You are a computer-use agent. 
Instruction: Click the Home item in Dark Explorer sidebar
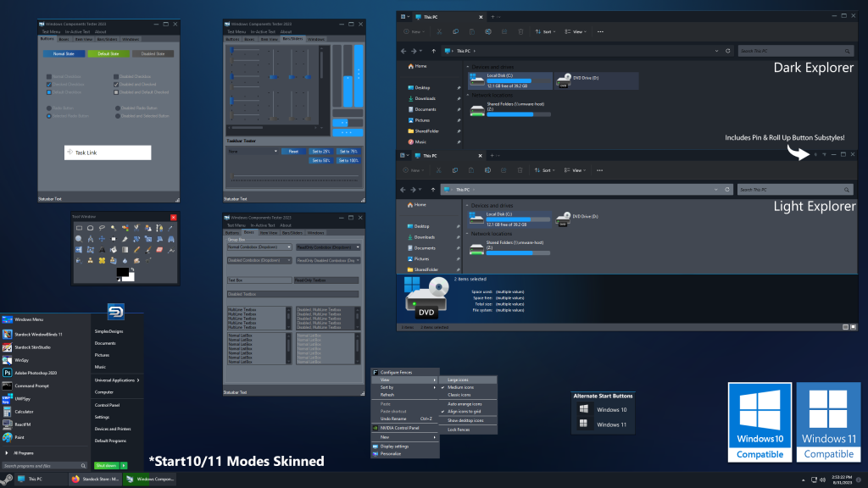(421, 66)
